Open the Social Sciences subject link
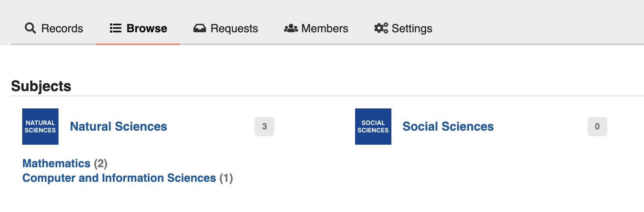The height and width of the screenshot is (212, 644). point(448,127)
